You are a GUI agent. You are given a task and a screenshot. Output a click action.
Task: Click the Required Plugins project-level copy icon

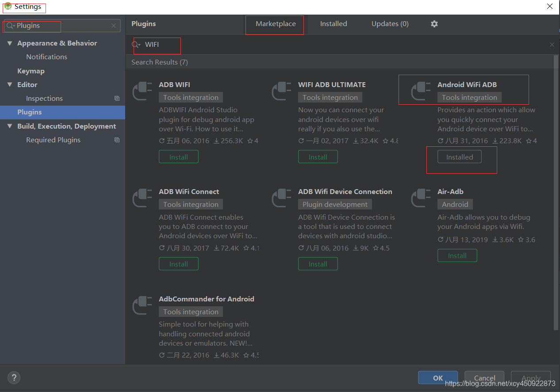point(117,140)
